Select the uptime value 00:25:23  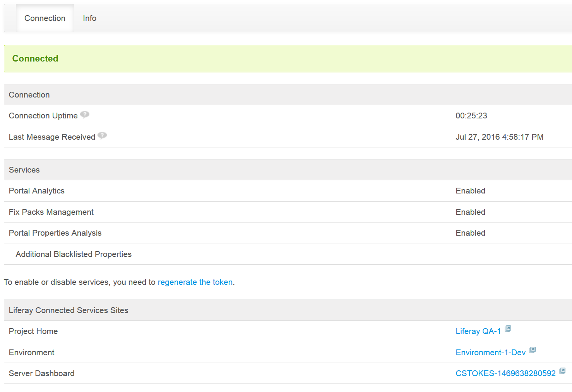tap(471, 116)
